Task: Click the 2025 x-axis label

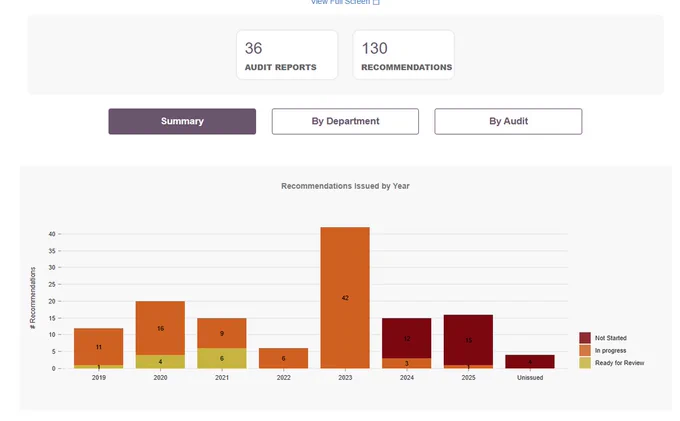Action: [x=468, y=378]
